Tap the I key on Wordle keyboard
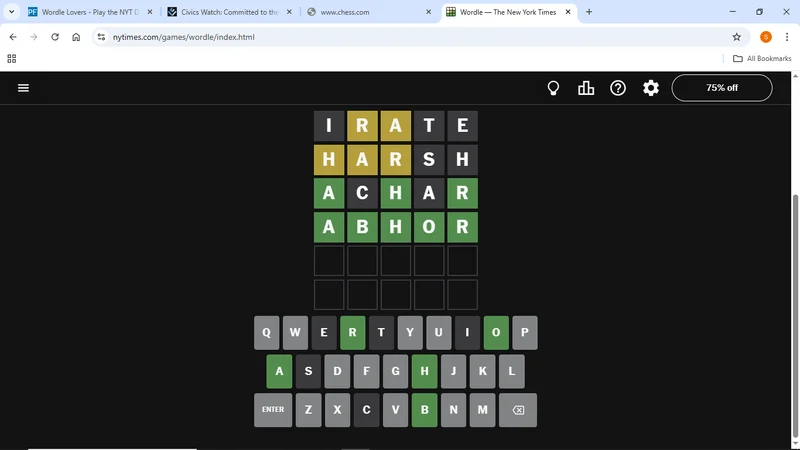The width and height of the screenshot is (800, 450). click(467, 333)
